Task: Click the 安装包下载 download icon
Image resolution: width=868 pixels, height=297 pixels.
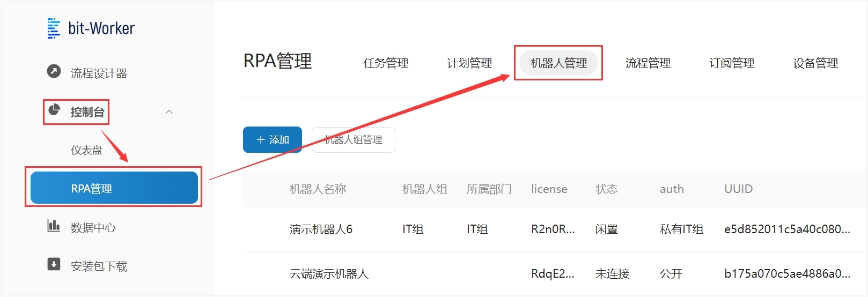Action: [x=54, y=264]
